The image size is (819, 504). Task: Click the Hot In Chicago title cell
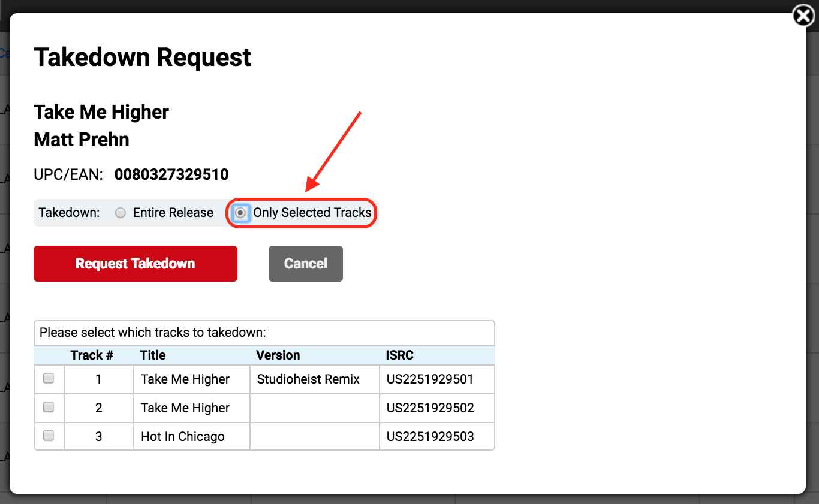point(183,437)
